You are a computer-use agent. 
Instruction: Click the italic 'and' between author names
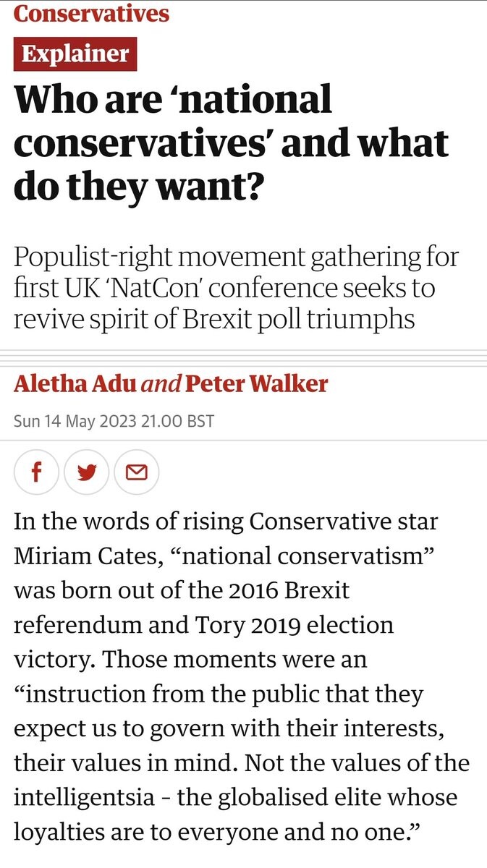[x=161, y=384]
